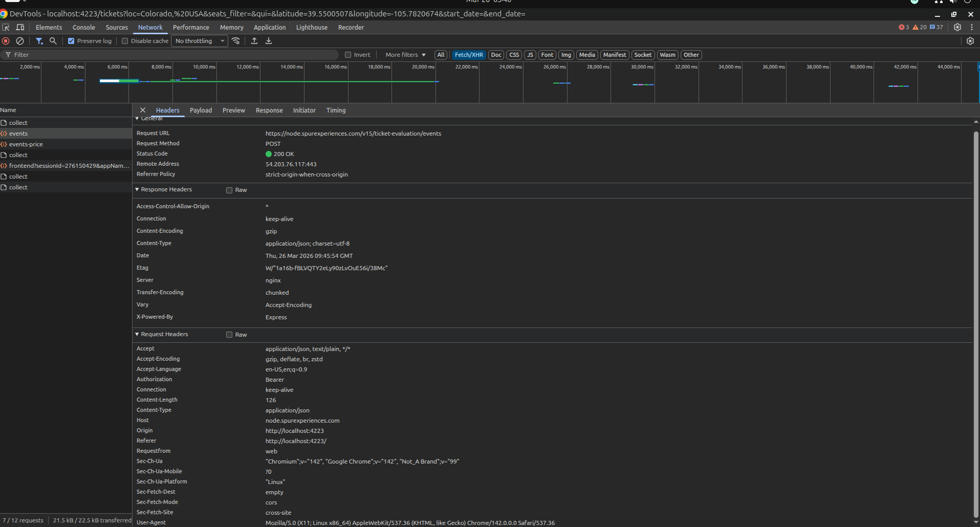Open the No throttling dropdown

pyautogui.click(x=200, y=41)
